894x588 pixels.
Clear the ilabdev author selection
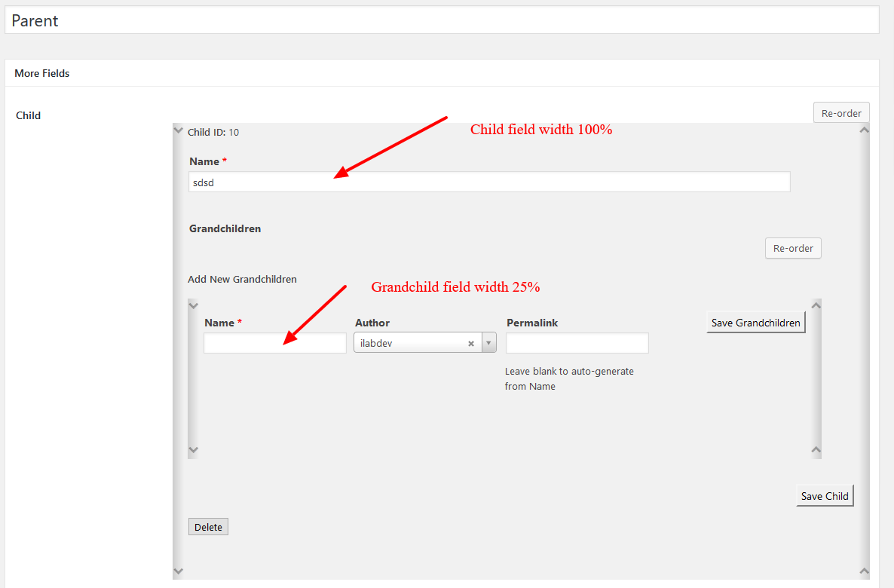coord(471,344)
